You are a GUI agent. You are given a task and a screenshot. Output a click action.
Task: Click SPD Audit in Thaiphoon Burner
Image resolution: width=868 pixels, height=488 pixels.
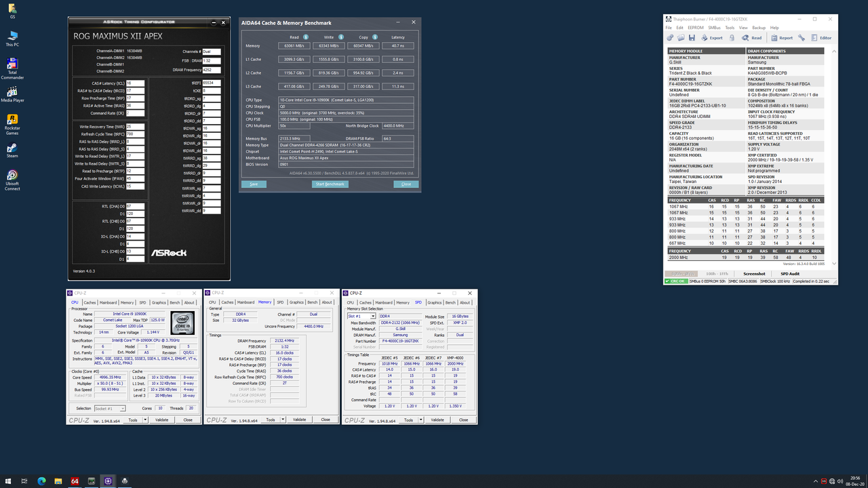tap(790, 274)
